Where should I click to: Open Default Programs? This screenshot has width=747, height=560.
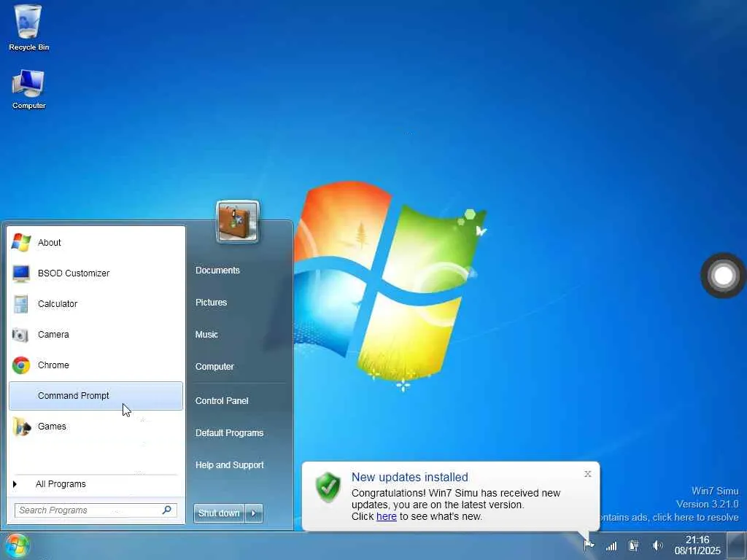click(x=229, y=433)
